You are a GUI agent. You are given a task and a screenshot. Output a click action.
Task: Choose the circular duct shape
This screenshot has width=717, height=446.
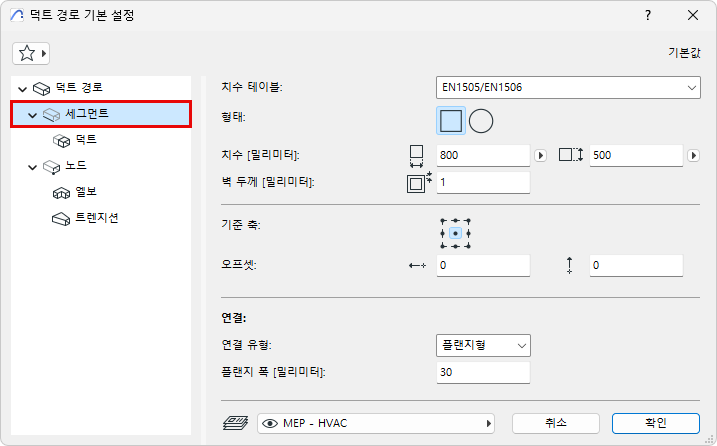coord(481,121)
